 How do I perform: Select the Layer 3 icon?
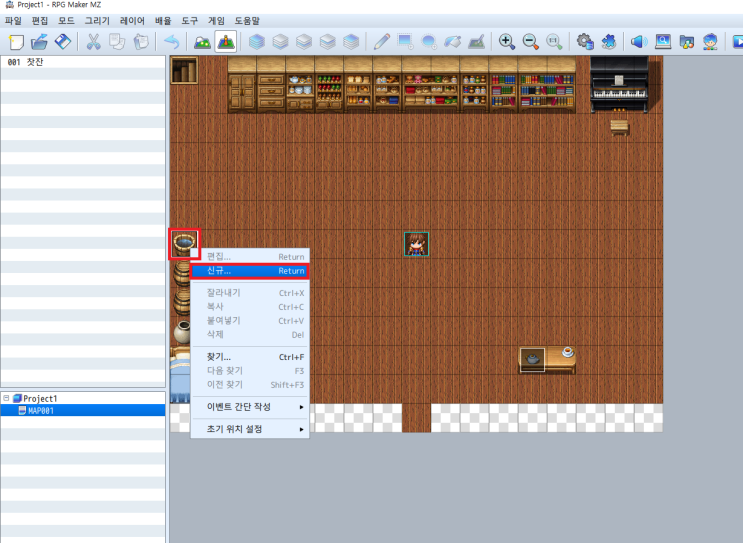coord(327,42)
